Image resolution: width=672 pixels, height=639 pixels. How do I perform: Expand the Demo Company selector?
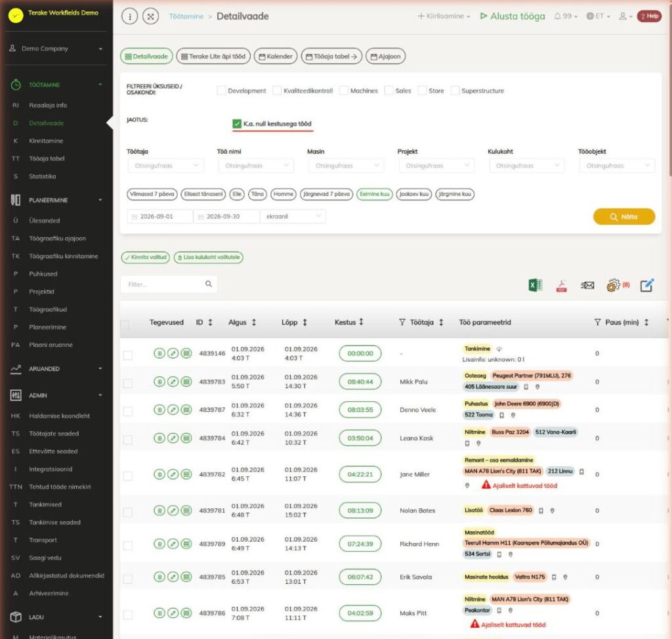click(56, 49)
